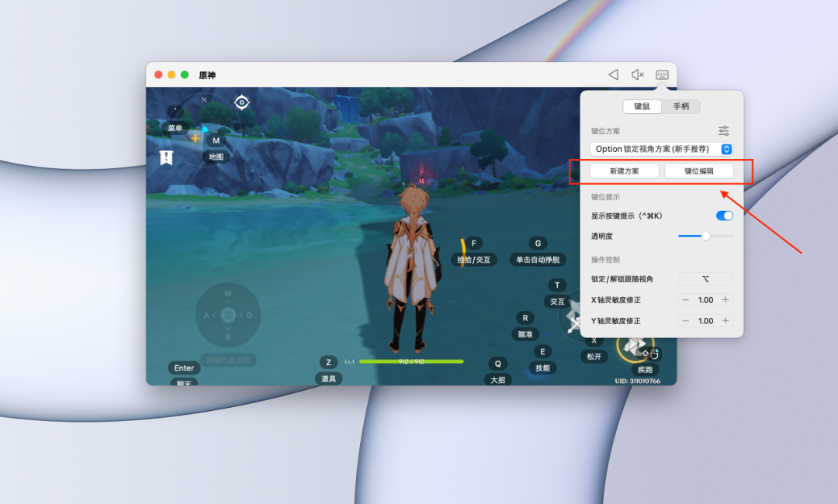
Task: Click the Lv.1 level text
Action: click(x=349, y=361)
